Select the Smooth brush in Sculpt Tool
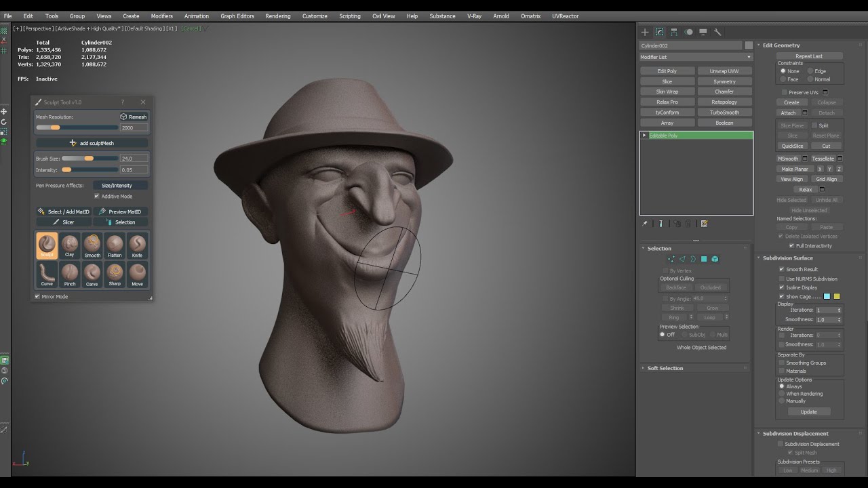The image size is (868, 488). coord(92,245)
